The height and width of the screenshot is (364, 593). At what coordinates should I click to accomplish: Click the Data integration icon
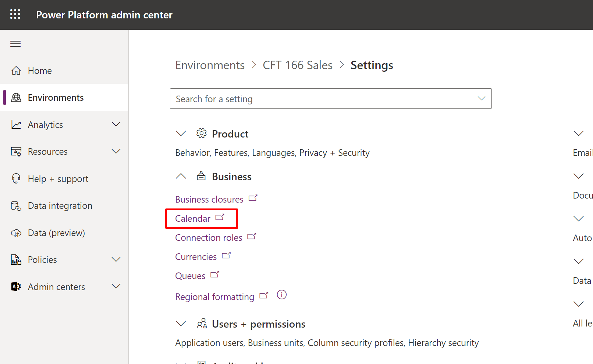pyautogui.click(x=16, y=206)
